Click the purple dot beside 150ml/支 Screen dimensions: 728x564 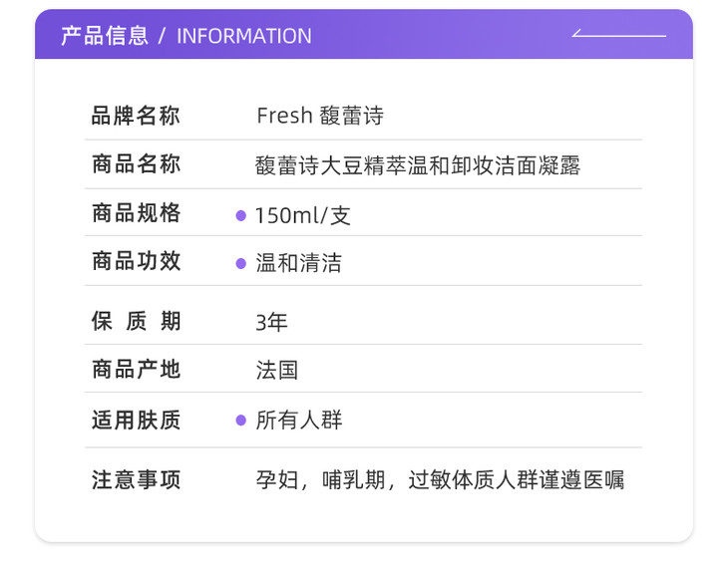(240, 215)
